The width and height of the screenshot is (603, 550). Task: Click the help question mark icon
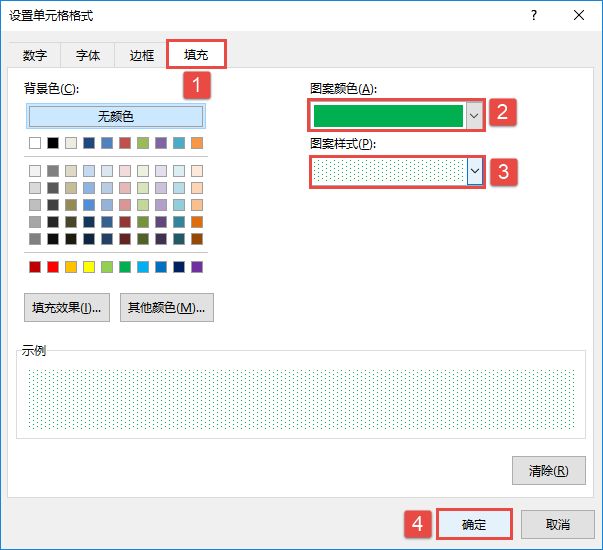[535, 15]
